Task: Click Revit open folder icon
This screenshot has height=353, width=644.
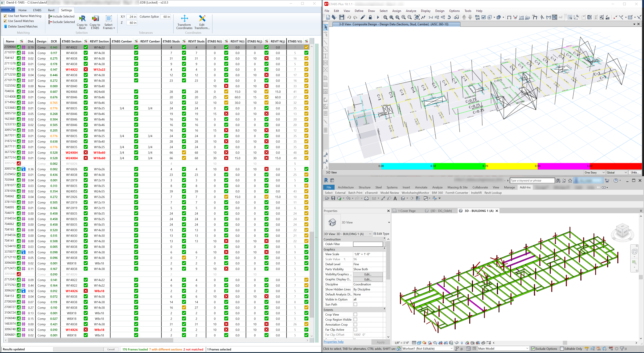Action: click(x=327, y=198)
